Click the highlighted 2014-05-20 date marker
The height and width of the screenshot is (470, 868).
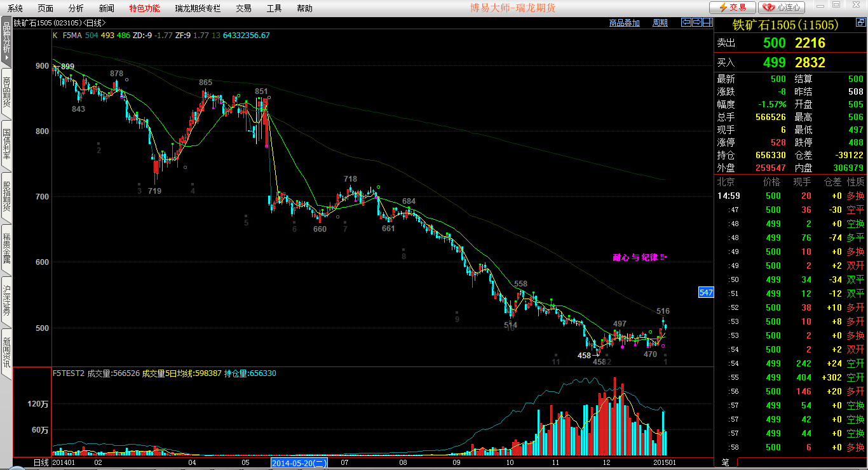(x=299, y=463)
